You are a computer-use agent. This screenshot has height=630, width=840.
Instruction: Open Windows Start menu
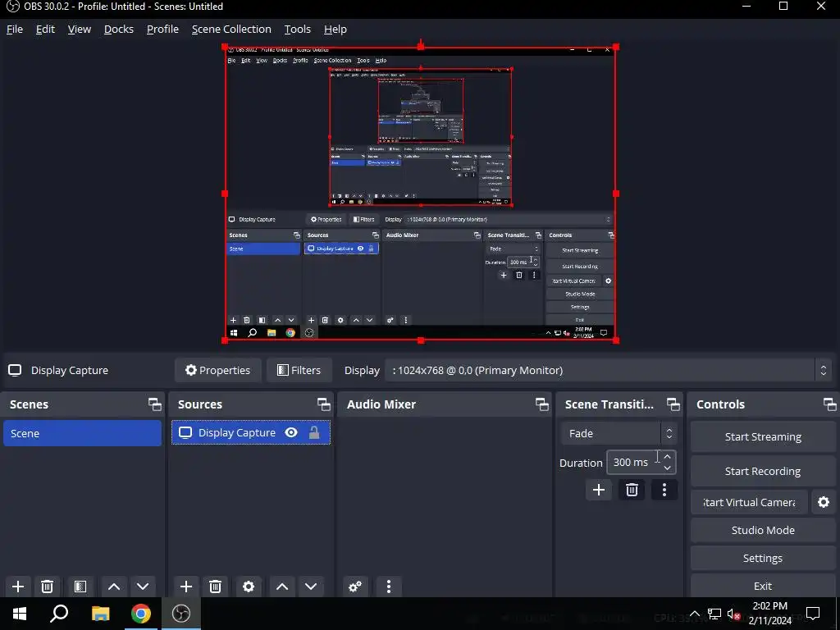(20, 614)
